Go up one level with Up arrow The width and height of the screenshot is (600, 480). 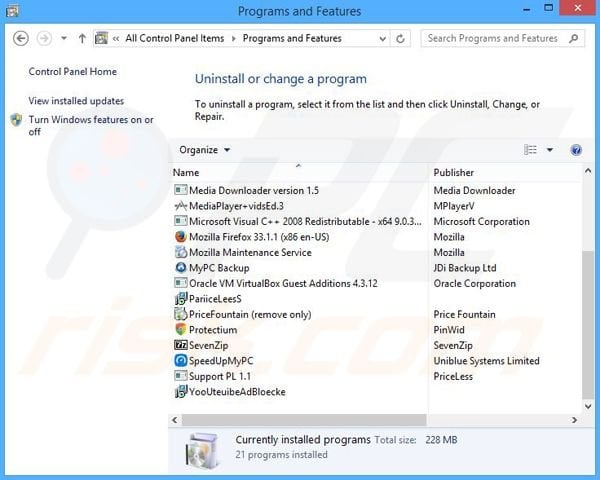click(x=82, y=38)
